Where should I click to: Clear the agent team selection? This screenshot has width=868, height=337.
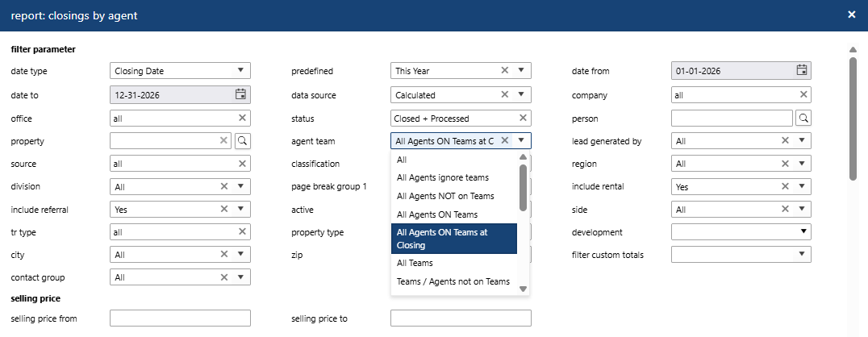[505, 140]
